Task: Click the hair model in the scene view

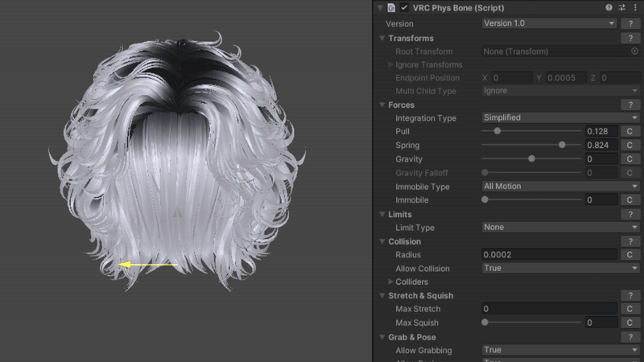Action: click(177, 160)
